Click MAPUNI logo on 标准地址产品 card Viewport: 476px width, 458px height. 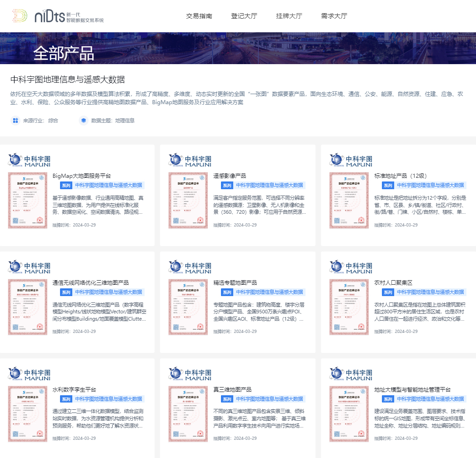click(351, 160)
